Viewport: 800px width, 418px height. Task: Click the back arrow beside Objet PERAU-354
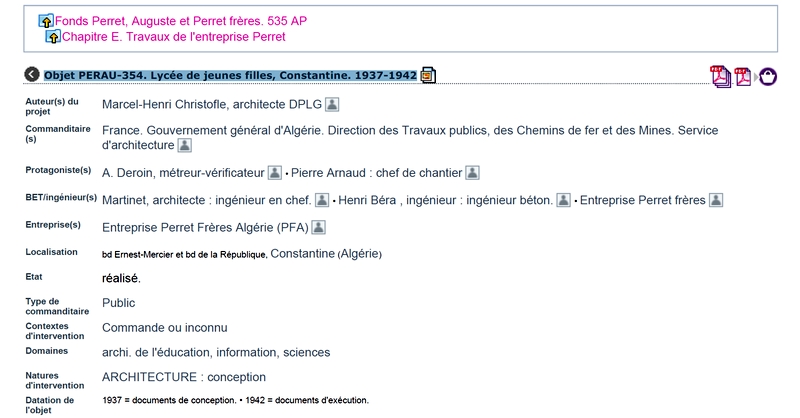pos(32,75)
